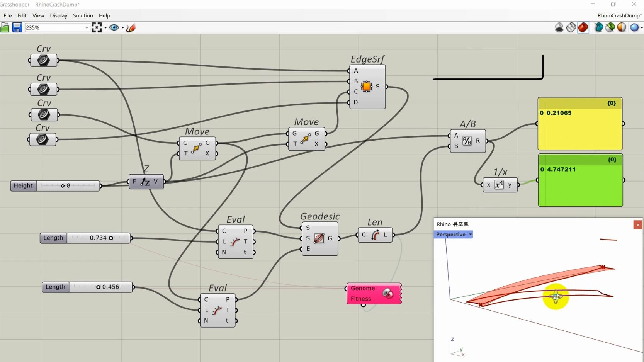
Task: Save document with floppy disk icon
Action: coord(17,27)
